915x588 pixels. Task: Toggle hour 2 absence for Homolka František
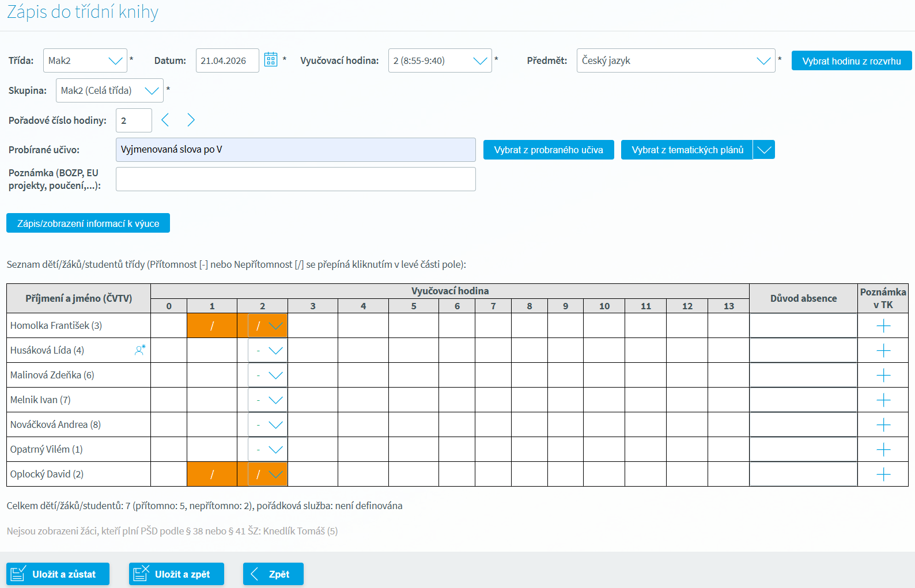258,326
